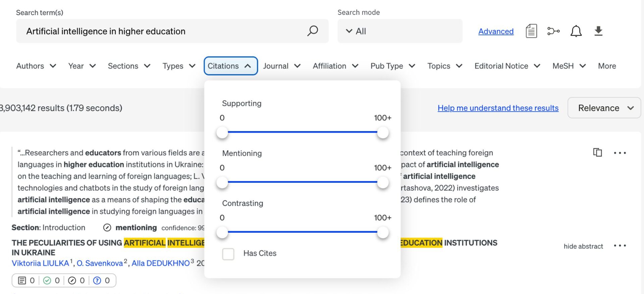
Task: Open the Search mode All dropdown
Action: tap(399, 31)
